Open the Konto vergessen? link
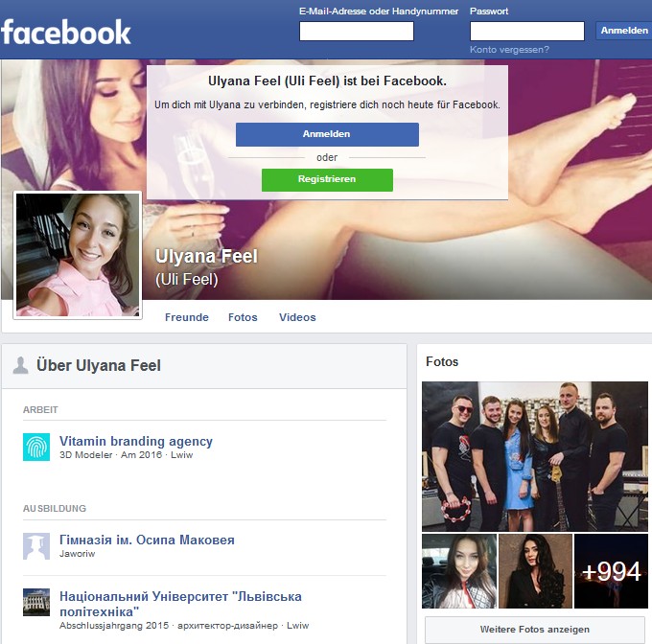This screenshot has height=644, width=652. (x=509, y=50)
